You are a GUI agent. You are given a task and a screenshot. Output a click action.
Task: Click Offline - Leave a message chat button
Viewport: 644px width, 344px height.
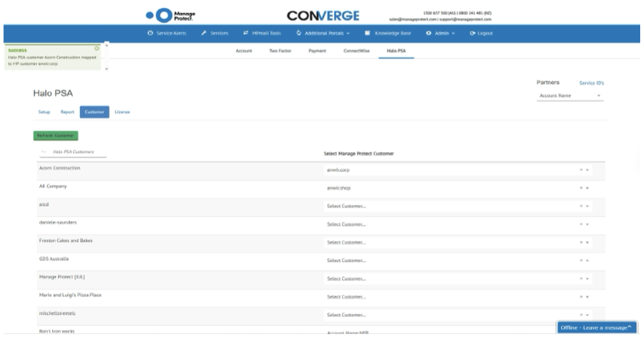(596, 328)
